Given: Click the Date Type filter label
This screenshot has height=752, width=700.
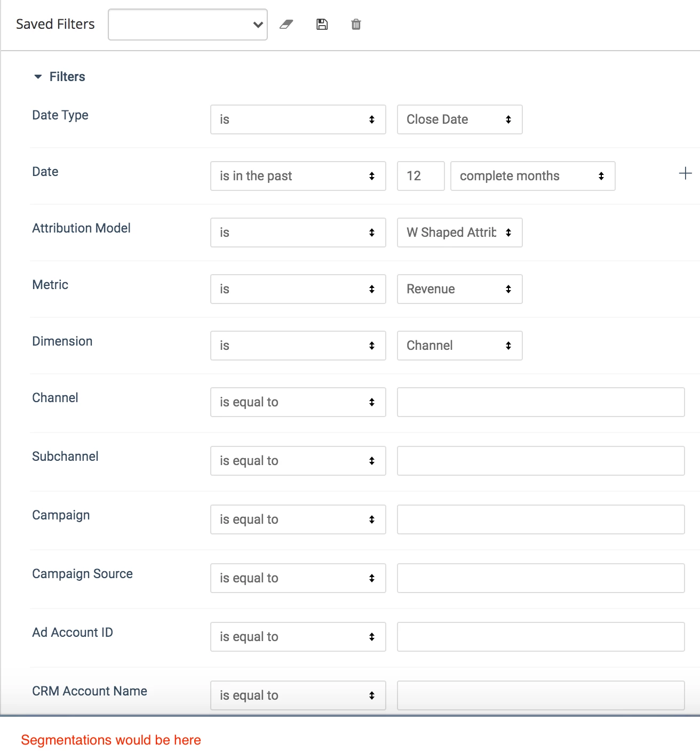Looking at the screenshot, I should [60, 115].
